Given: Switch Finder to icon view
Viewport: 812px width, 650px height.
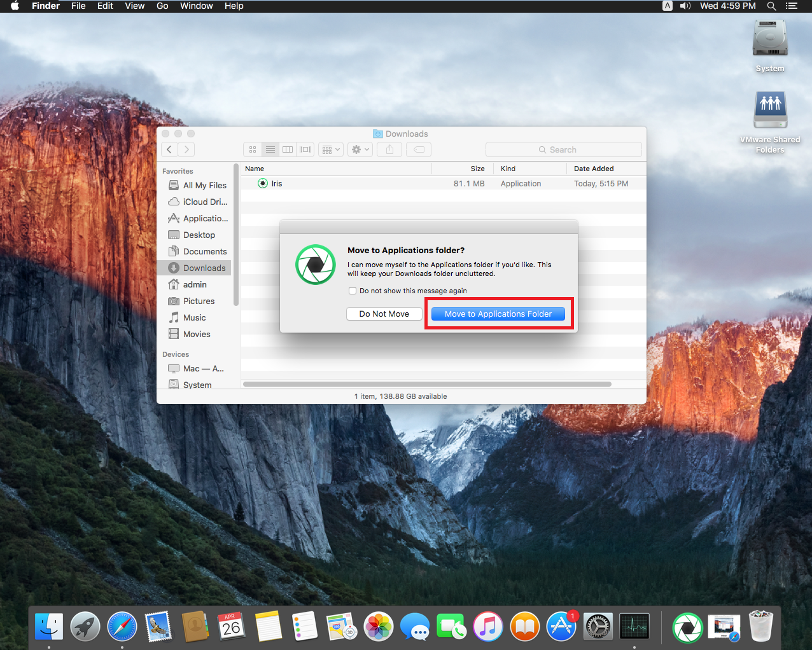Looking at the screenshot, I should point(253,149).
